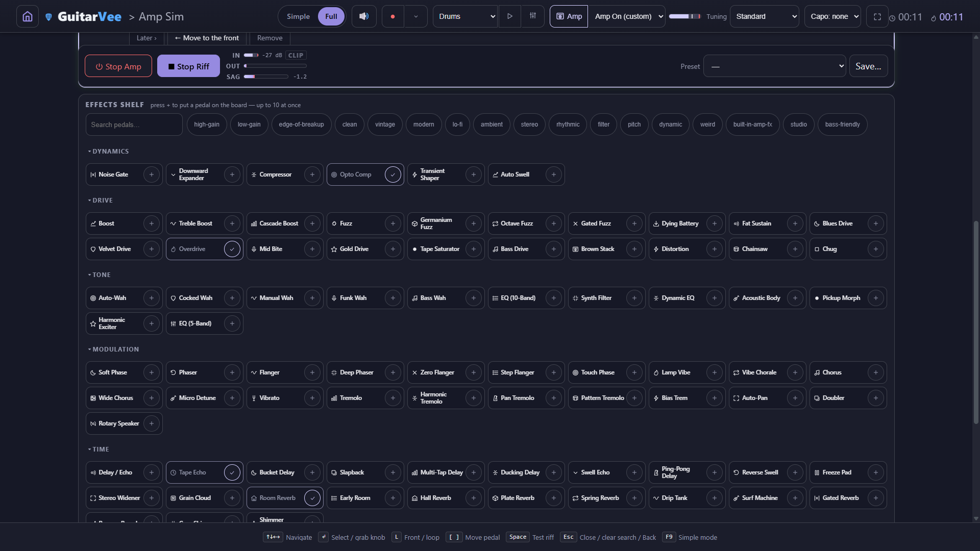Add Tremolo pedal plus button
The width and height of the screenshot is (980, 551).
pyautogui.click(x=393, y=398)
